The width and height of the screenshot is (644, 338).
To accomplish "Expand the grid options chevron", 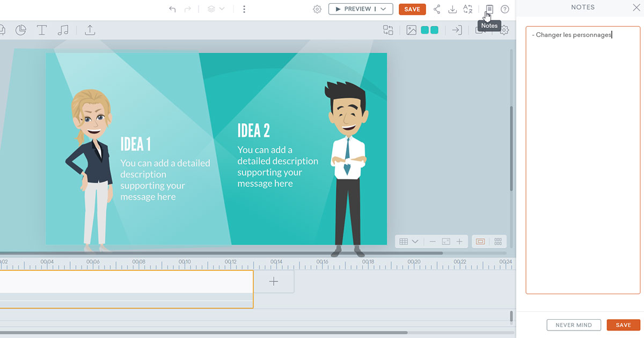I will coord(415,241).
